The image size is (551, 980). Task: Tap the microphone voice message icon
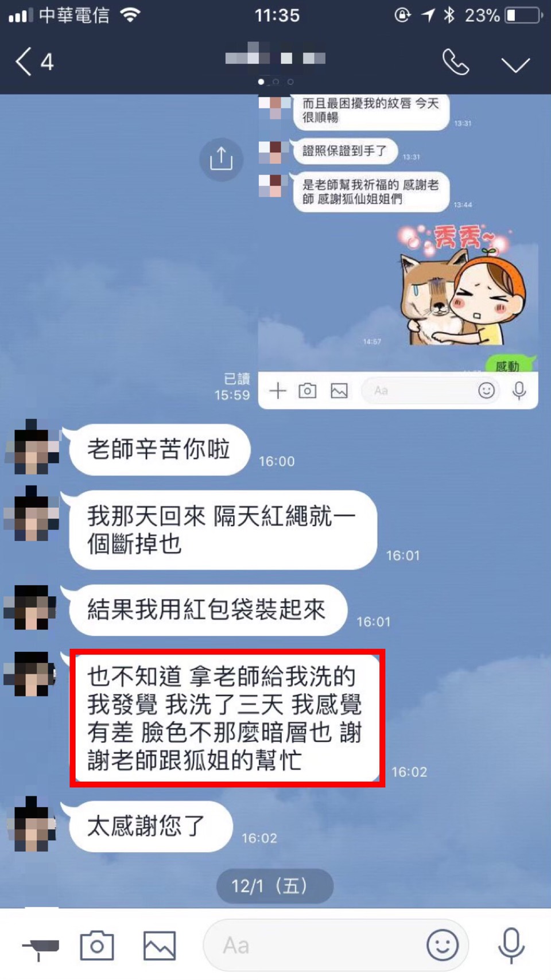coord(511,945)
